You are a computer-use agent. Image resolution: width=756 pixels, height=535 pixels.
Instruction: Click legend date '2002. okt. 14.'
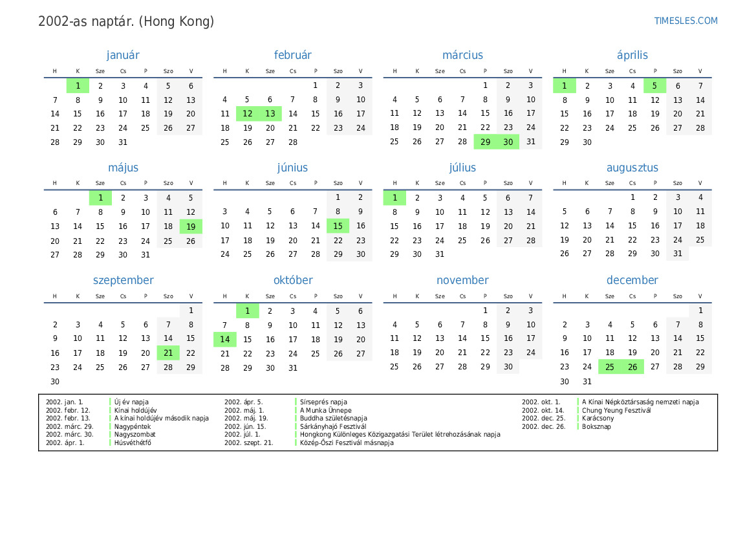click(x=543, y=411)
